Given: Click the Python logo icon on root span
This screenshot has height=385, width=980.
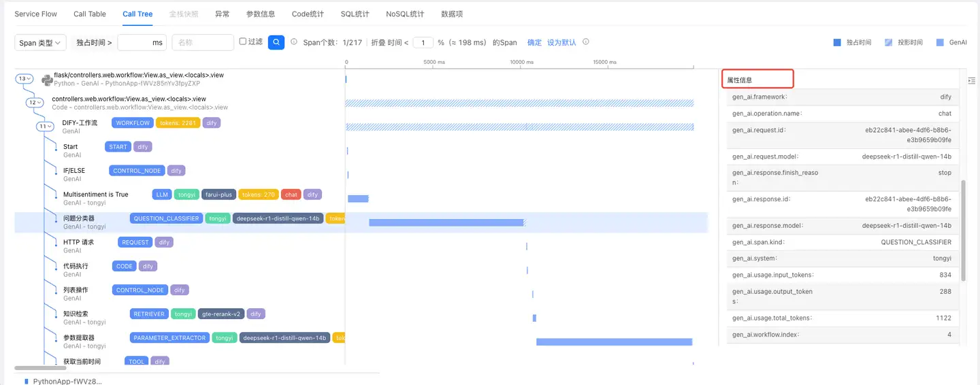Looking at the screenshot, I should 47,80.
